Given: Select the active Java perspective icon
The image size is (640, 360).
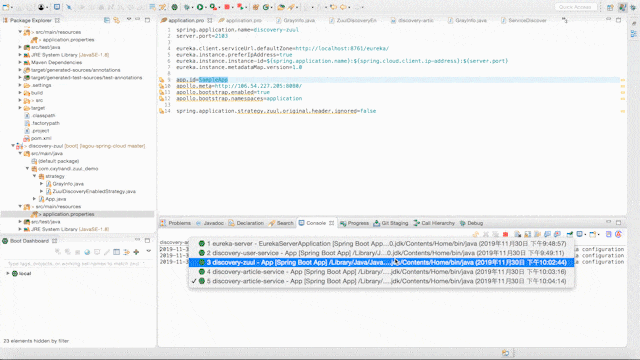Looking at the screenshot, I should click(x=622, y=7).
